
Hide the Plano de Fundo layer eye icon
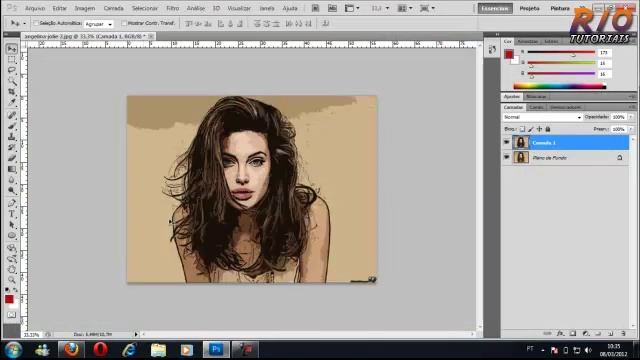tap(507, 157)
